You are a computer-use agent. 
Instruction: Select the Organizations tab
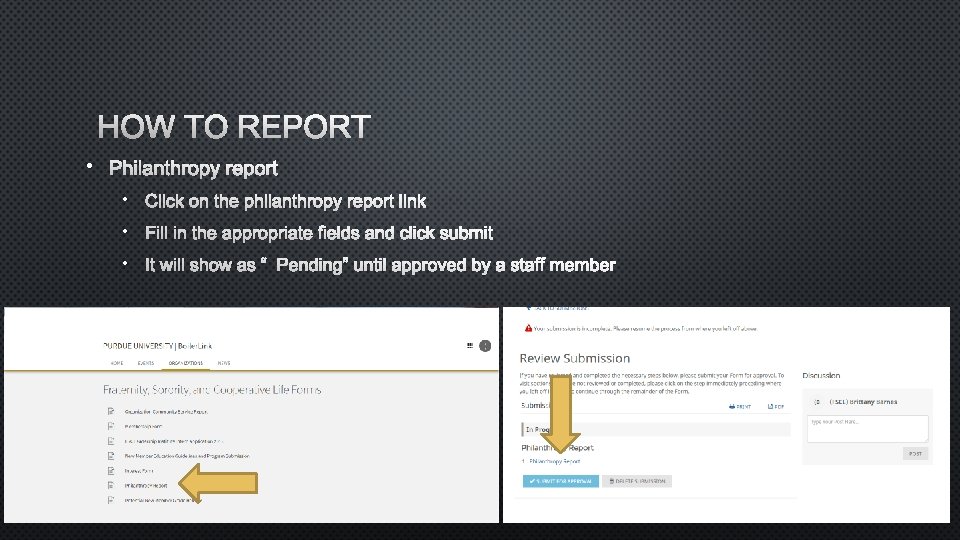pos(186,363)
